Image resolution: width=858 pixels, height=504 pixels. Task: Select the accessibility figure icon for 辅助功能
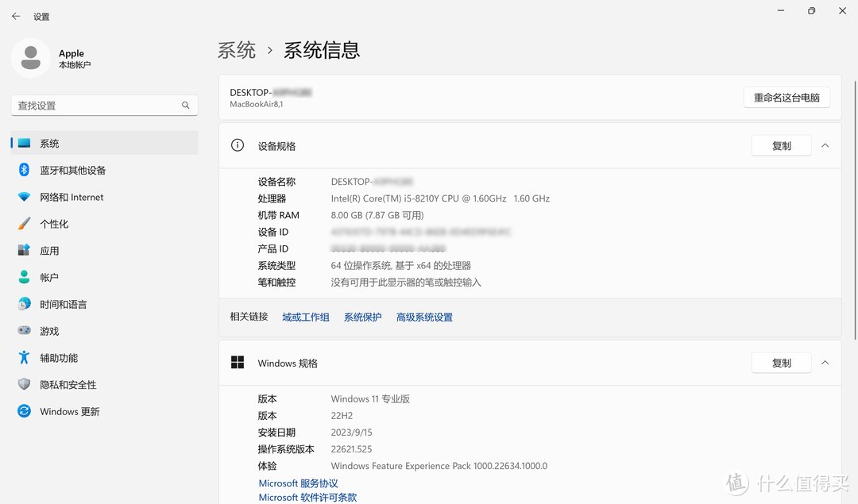(x=24, y=357)
